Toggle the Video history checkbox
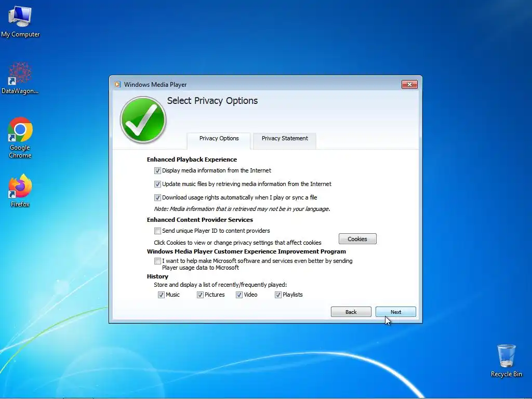This screenshot has height=399, width=532. point(239,295)
